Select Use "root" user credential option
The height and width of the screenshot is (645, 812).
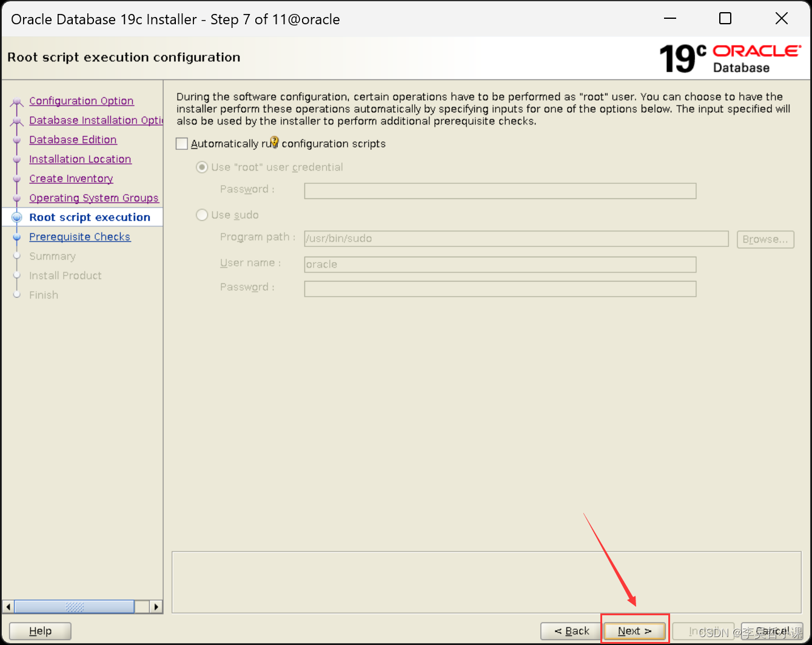point(202,167)
